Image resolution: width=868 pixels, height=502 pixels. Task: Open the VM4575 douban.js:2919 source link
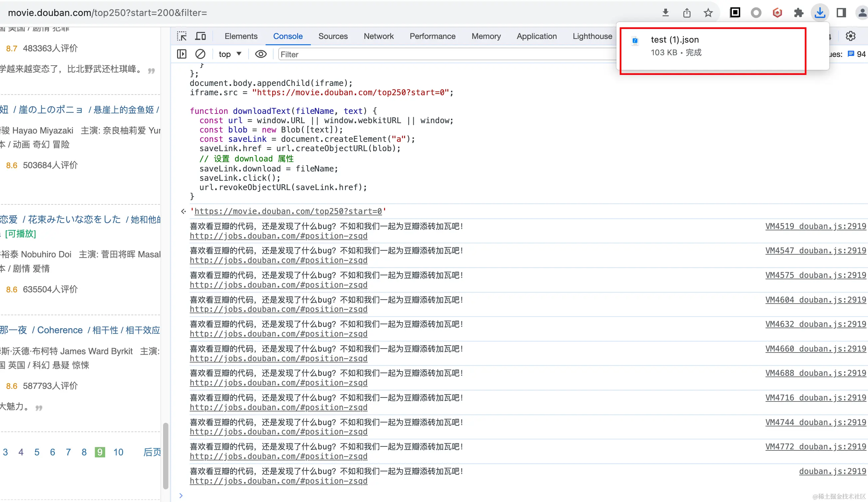(816, 275)
